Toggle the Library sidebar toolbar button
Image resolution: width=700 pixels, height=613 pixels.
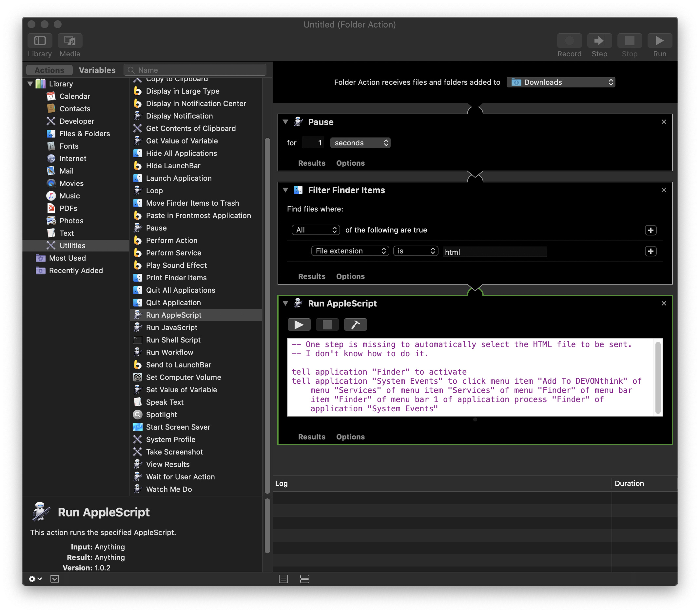[40, 41]
